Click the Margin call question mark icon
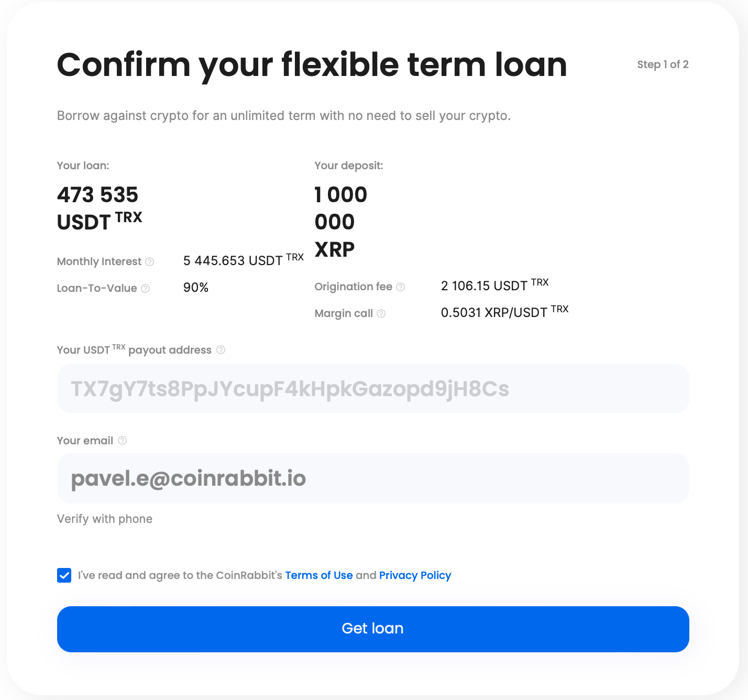The image size is (748, 700). (x=381, y=313)
